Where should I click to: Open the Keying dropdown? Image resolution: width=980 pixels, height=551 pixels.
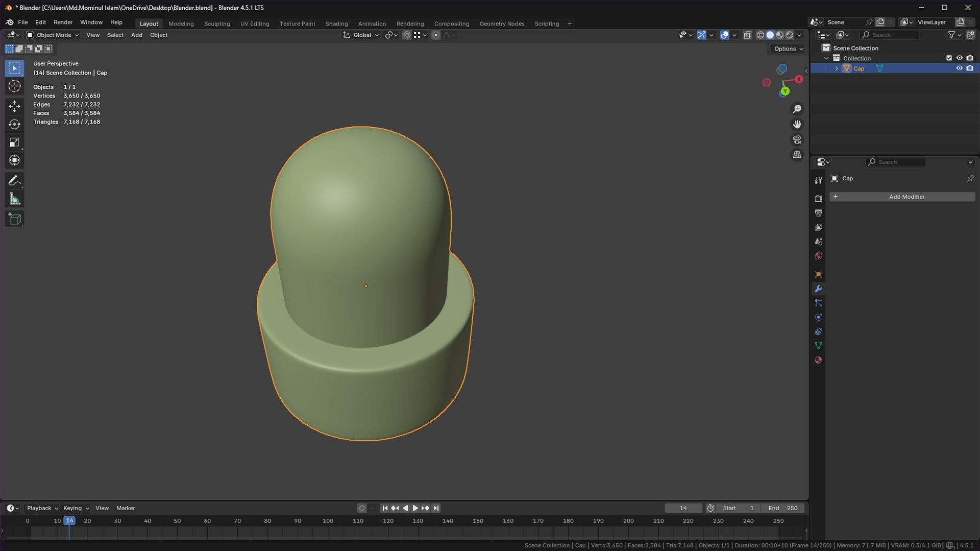click(76, 508)
